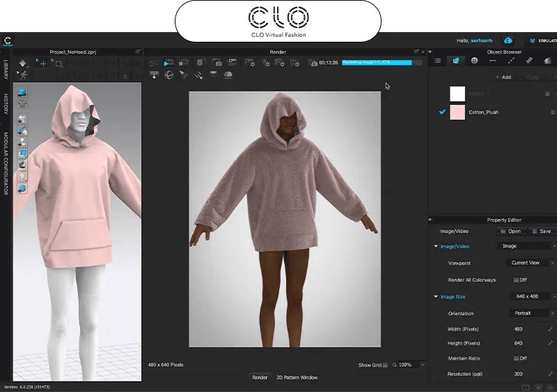Open the cloud icon beside username
This screenshot has height=392, width=557.
(x=508, y=40)
